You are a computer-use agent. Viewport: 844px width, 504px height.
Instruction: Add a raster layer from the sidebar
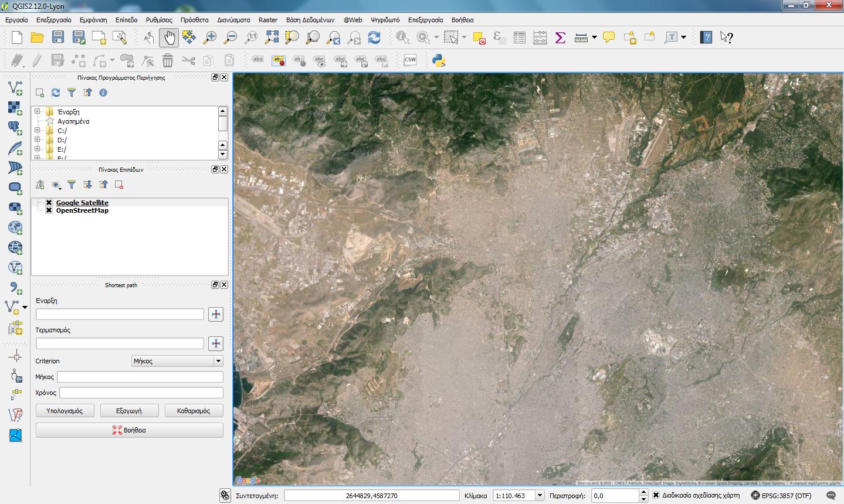tap(15, 108)
